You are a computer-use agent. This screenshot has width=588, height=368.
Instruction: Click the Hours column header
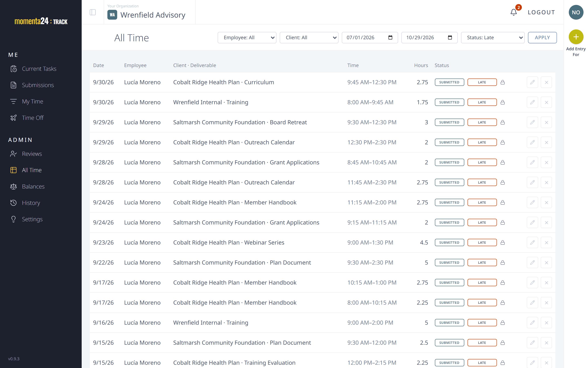pos(421,65)
